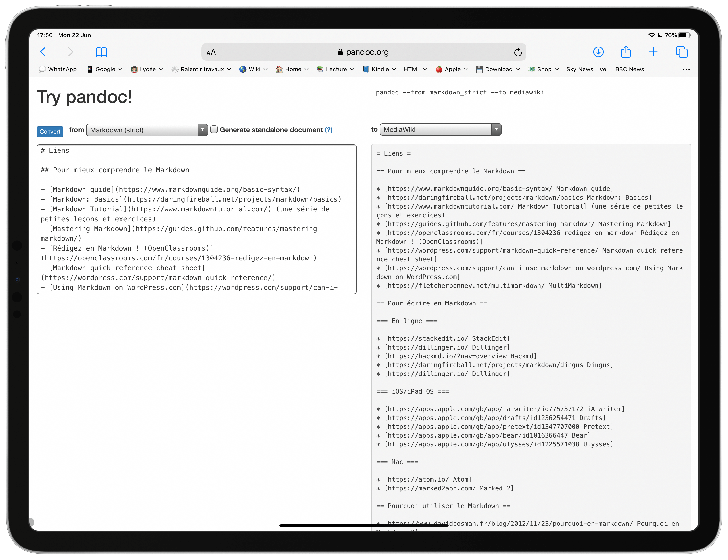Screen dimensions: 728x560
Task: Go back with Safari back arrow
Action: [x=43, y=52]
